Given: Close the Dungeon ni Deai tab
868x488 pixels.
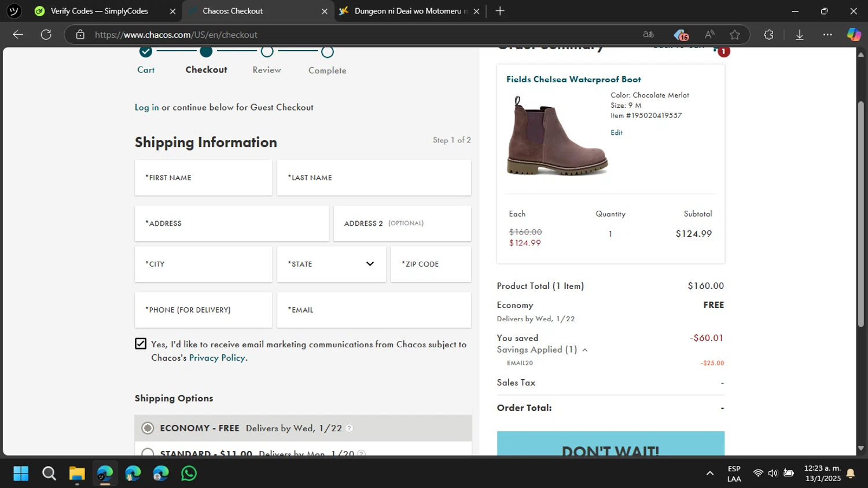Looking at the screenshot, I should [476, 11].
